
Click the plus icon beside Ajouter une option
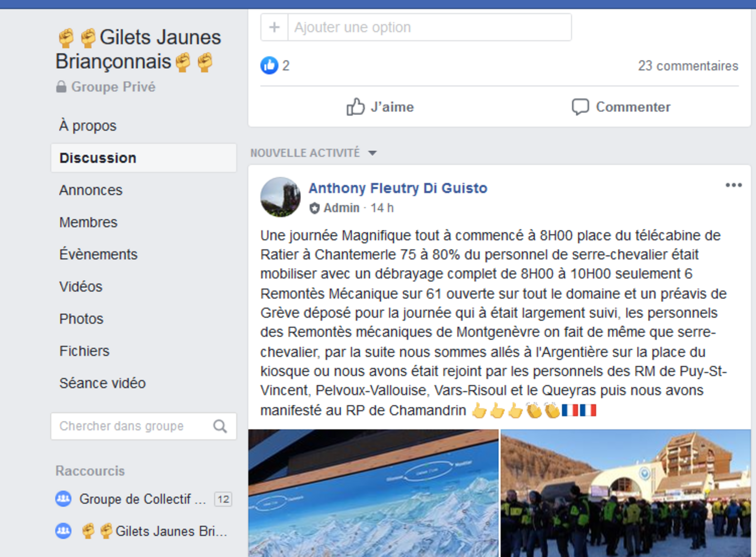click(274, 27)
